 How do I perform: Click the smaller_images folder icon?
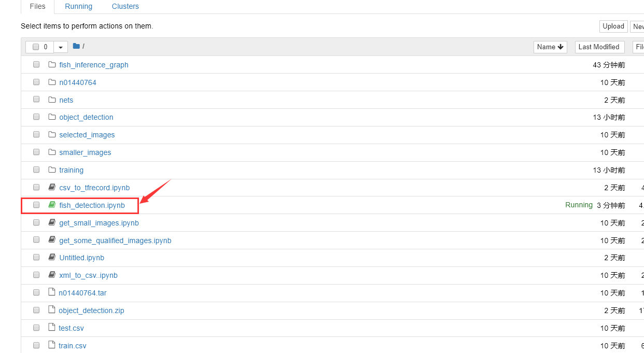(x=52, y=152)
